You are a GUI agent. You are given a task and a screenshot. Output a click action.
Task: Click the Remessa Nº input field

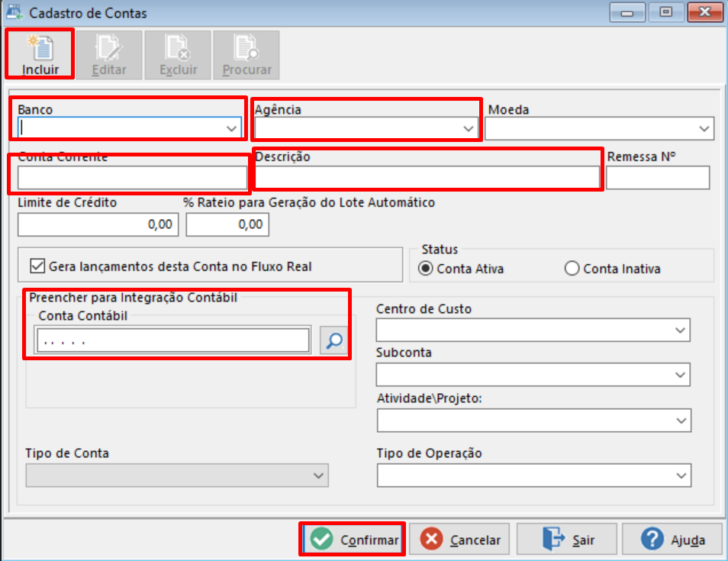pyautogui.click(x=658, y=177)
